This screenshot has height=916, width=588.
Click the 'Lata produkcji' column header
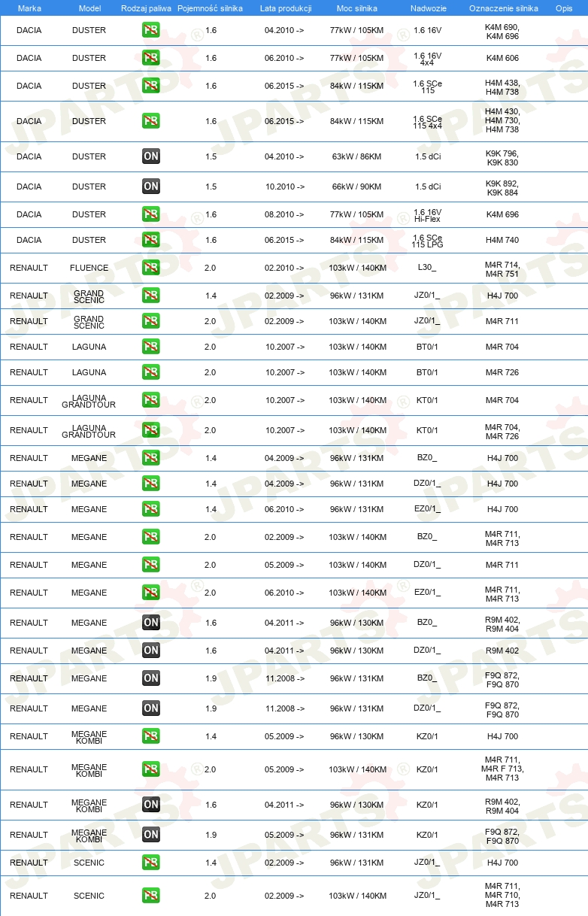click(286, 8)
